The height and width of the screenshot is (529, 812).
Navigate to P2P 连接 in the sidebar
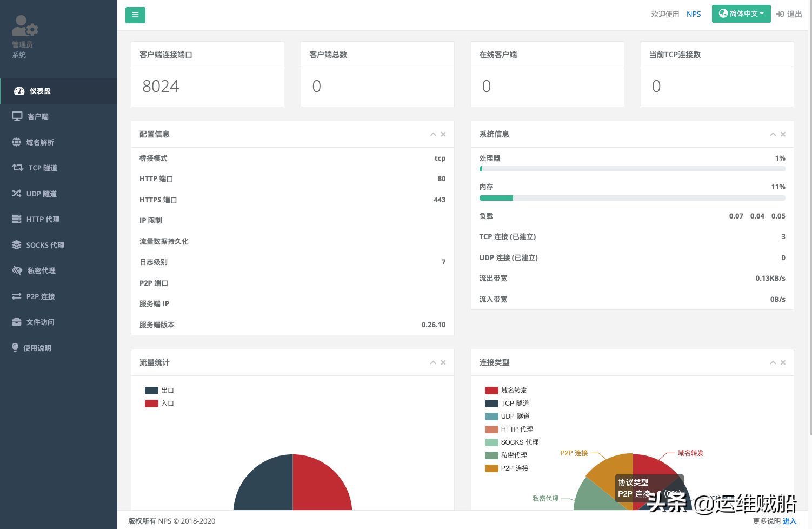pos(58,296)
